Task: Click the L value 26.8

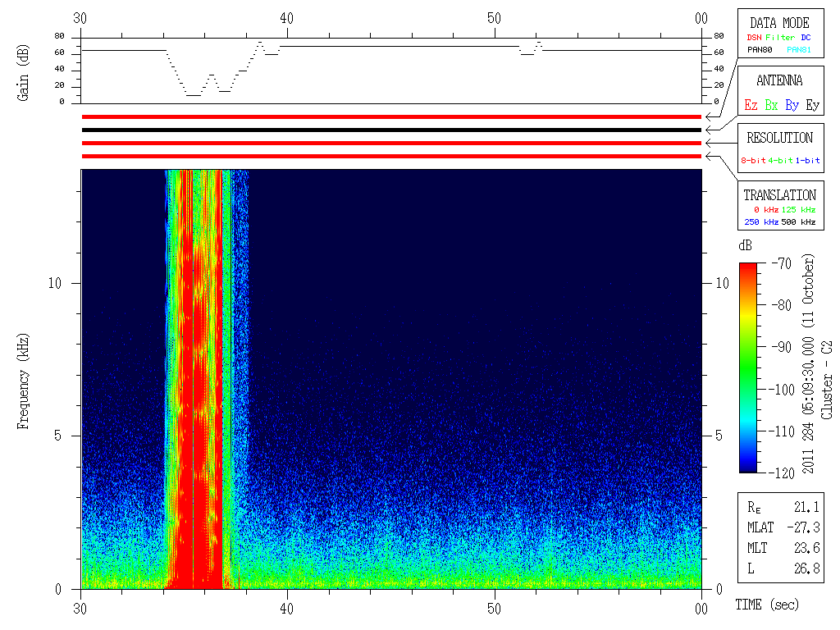Action: click(x=807, y=568)
